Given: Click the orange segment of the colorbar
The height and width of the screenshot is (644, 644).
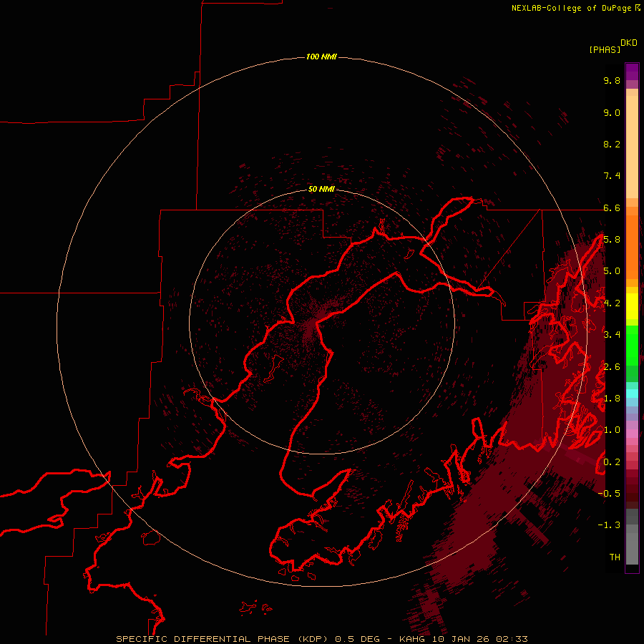Looking at the screenshot, I should 632,248.
